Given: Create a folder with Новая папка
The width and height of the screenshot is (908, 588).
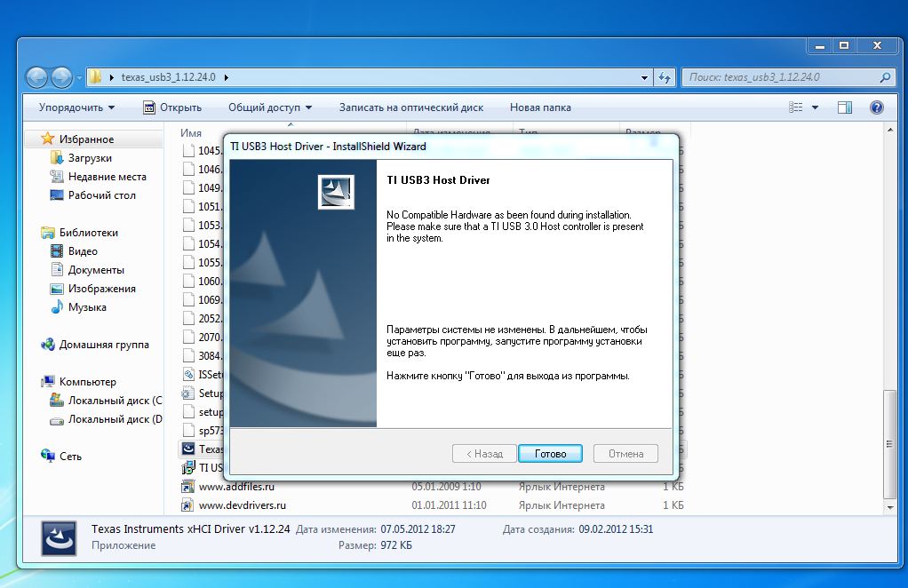Looking at the screenshot, I should click(540, 107).
